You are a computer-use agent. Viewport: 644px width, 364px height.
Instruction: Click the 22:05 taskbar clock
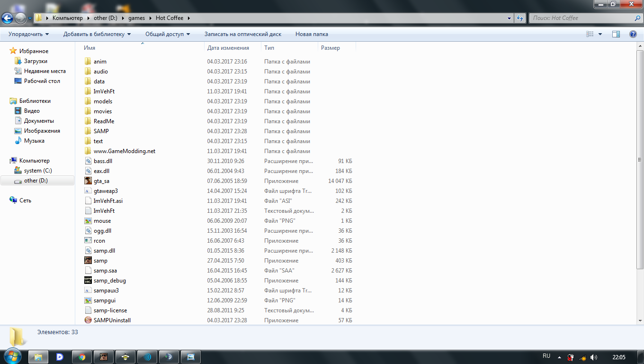[x=619, y=357]
